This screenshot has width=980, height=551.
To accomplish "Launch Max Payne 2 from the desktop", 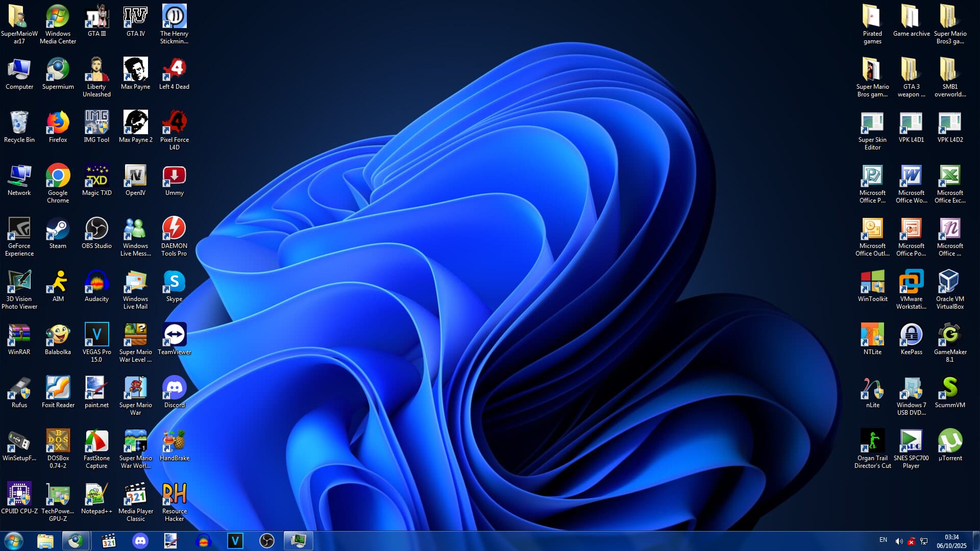I will pos(135,128).
